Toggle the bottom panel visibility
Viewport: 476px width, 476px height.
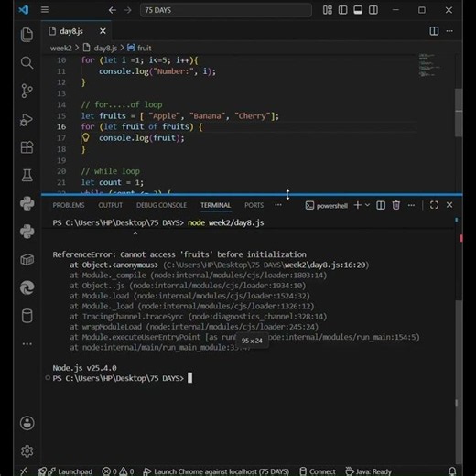358,10
